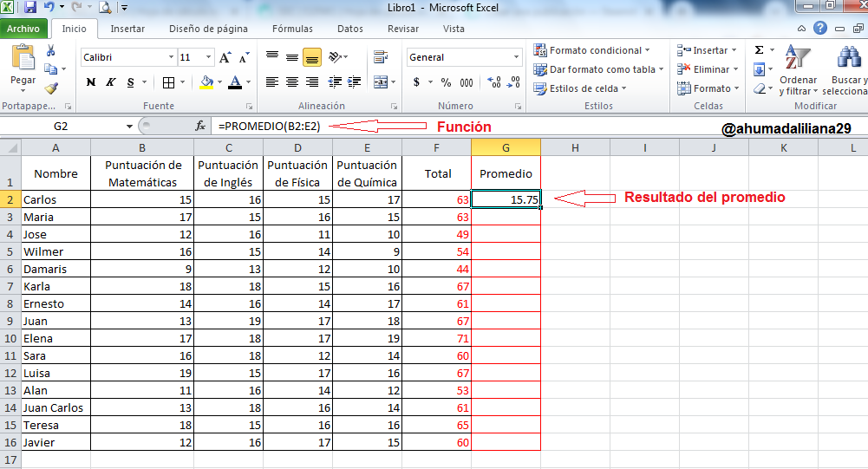
Task: Open the Archivo tab
Action: tap(23, 29)
